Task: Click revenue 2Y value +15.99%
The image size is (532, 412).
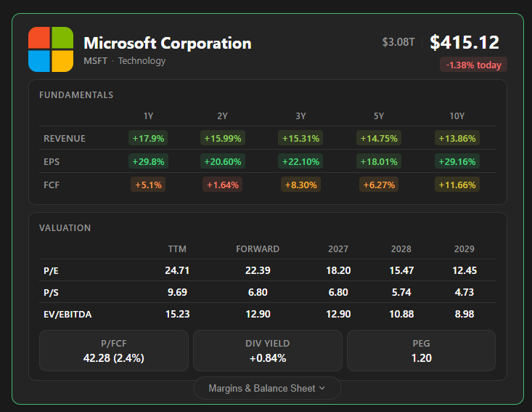Action: 223,138
